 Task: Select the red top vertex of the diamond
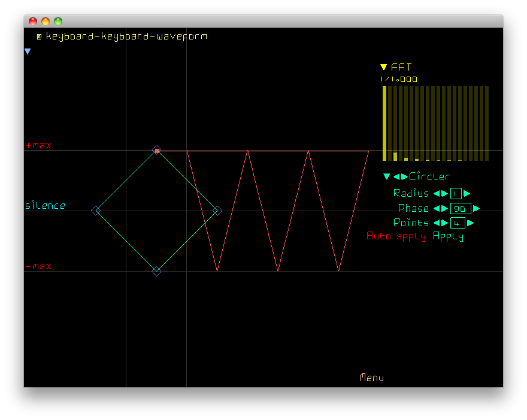pos(157,151)
